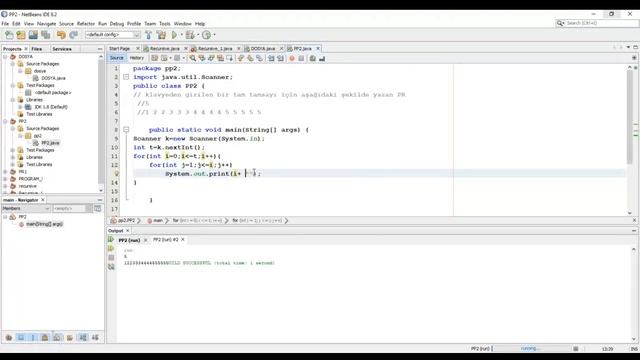Open Members dropdown in Navigator

(26, 209)
